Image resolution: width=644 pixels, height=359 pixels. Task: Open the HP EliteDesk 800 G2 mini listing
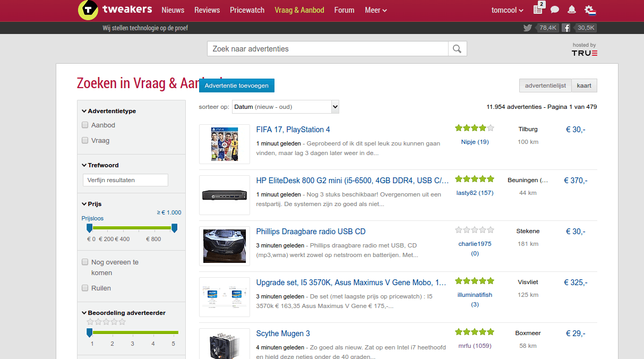(x=353, y=181)
